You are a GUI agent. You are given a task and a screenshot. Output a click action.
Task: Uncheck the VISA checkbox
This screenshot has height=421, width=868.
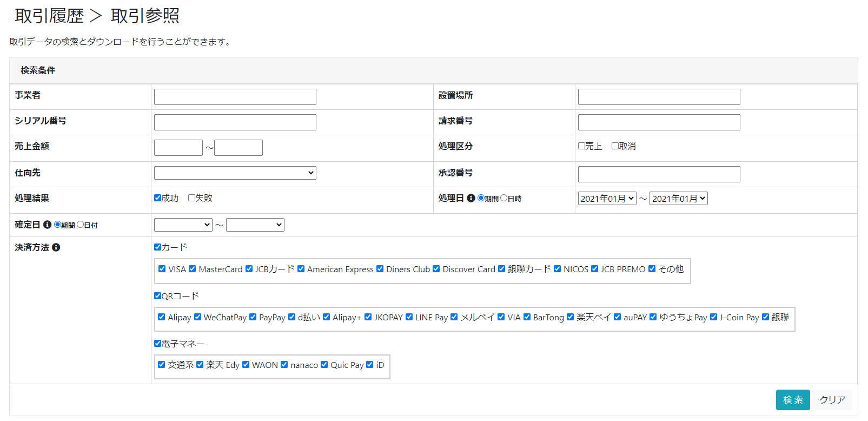[x=162, y=269]
